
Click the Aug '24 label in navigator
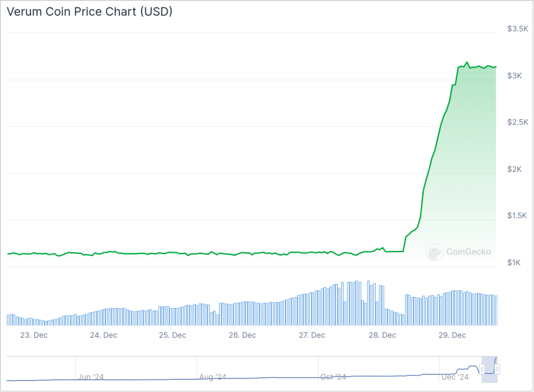212,376
